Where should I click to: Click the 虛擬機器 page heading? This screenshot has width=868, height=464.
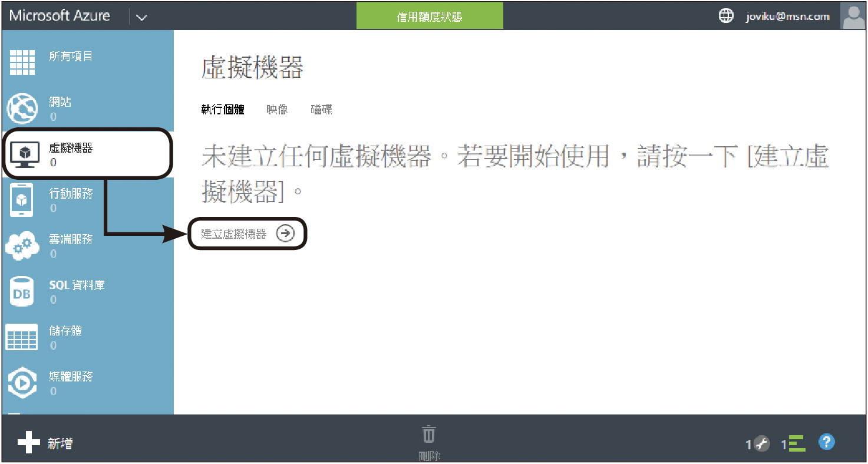(252, 68)
